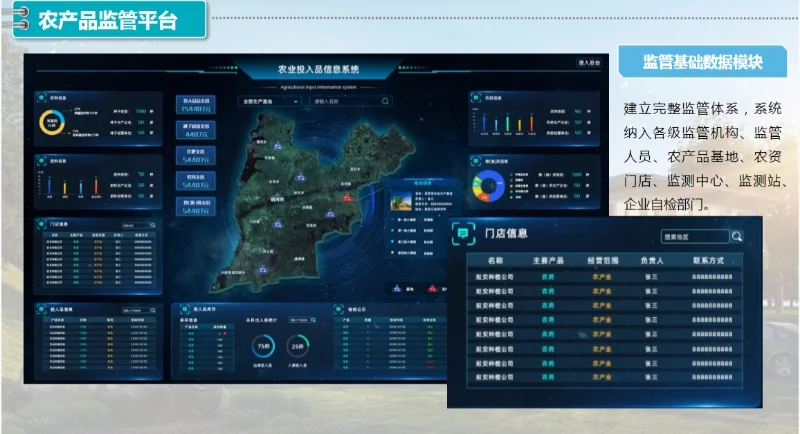The image size is (800, 434).
Task: Click the 25吨 circular gauge
Action: click(x=298, y=346)
